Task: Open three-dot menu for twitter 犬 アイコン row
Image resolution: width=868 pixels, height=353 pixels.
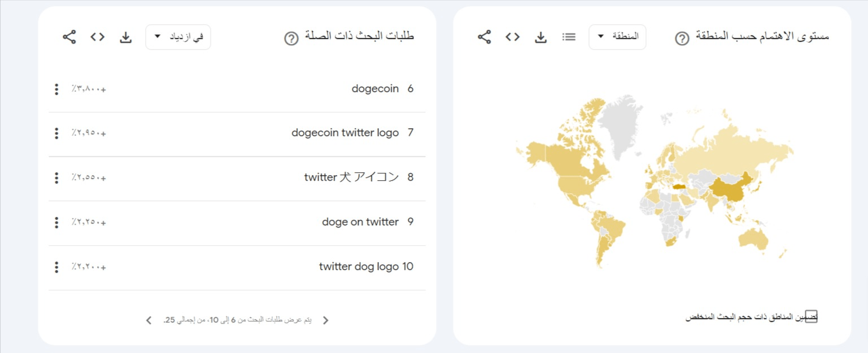Action: (x=56, y=178)
